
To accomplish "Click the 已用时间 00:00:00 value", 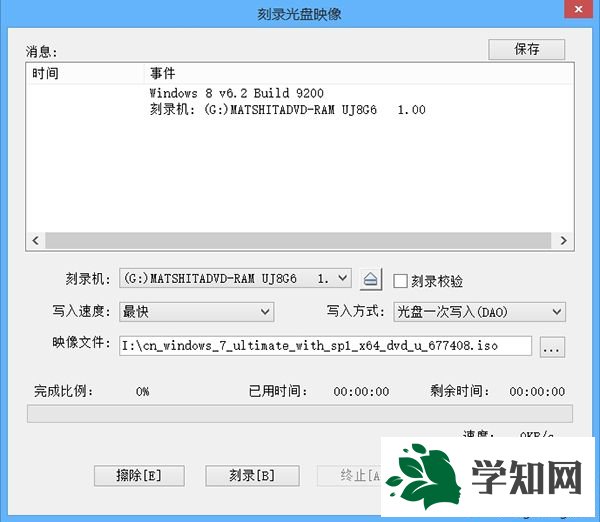I will (361, 392).
